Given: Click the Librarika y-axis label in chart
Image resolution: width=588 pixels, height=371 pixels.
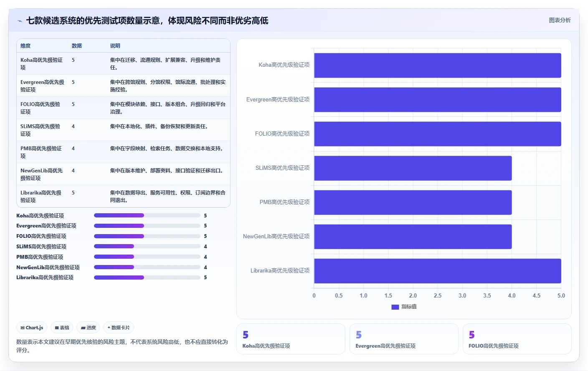Looking at the screenshot, I should click(280, 271).
